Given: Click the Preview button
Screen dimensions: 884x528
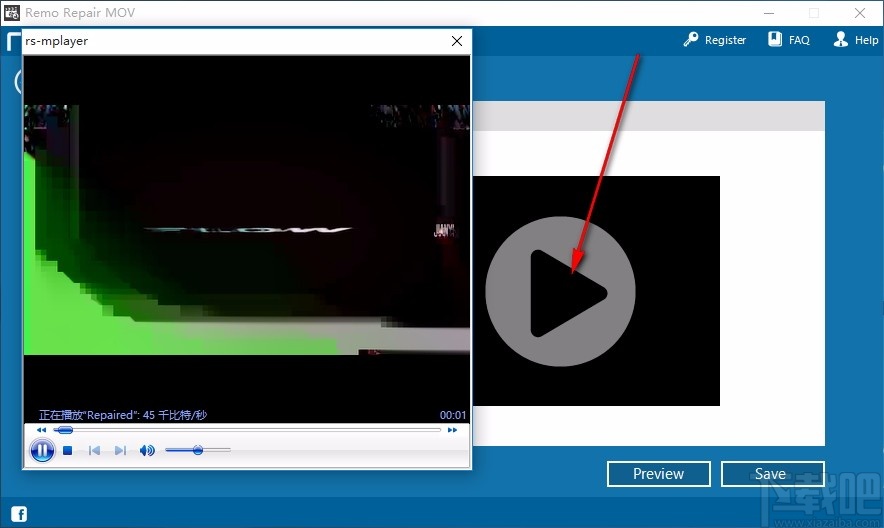Looking at the screenshot, I should tap(658, 474).
